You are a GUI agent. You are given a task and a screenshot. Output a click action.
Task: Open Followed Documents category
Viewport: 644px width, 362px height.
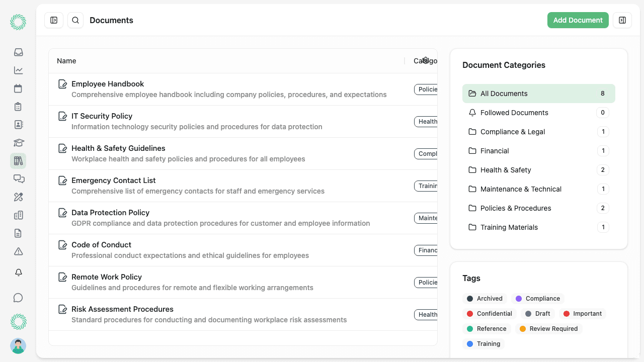click(514, 113)
